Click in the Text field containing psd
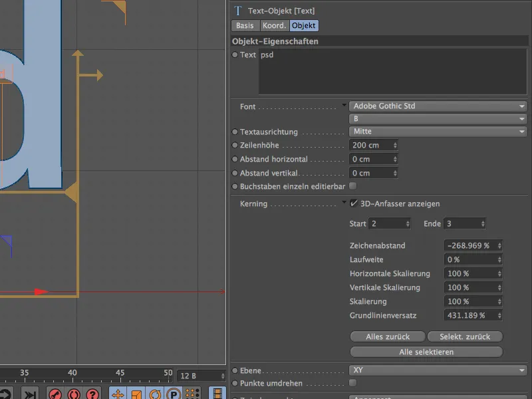This screenshot has height=399, width=532. (392, 72)
